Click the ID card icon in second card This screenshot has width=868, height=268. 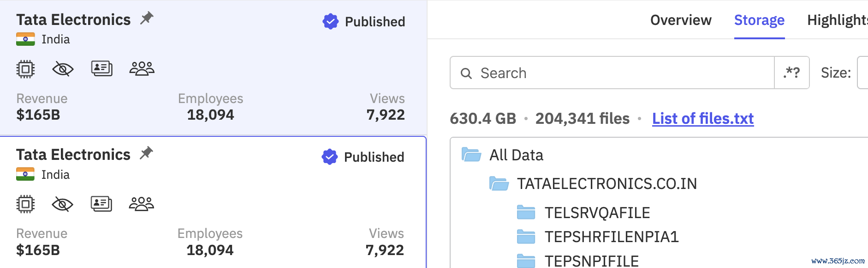[101, 203]
